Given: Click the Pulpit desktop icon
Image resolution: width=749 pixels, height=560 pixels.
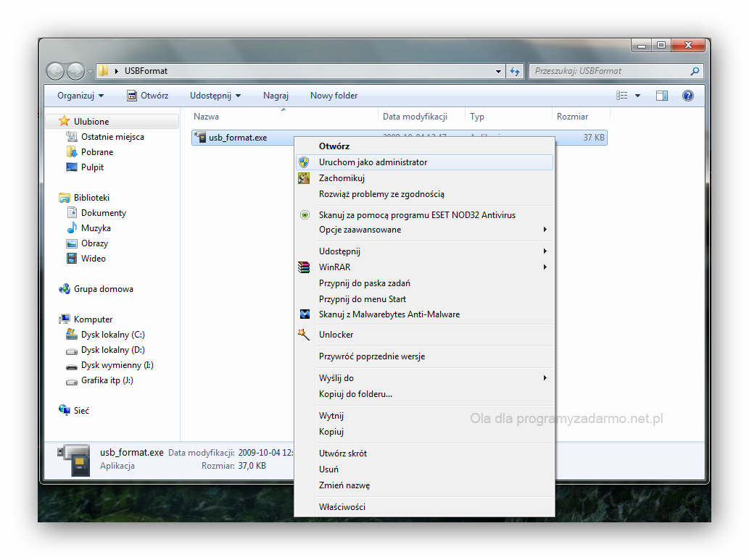Looking at the screenshot, I should click(x=72, y=167).
